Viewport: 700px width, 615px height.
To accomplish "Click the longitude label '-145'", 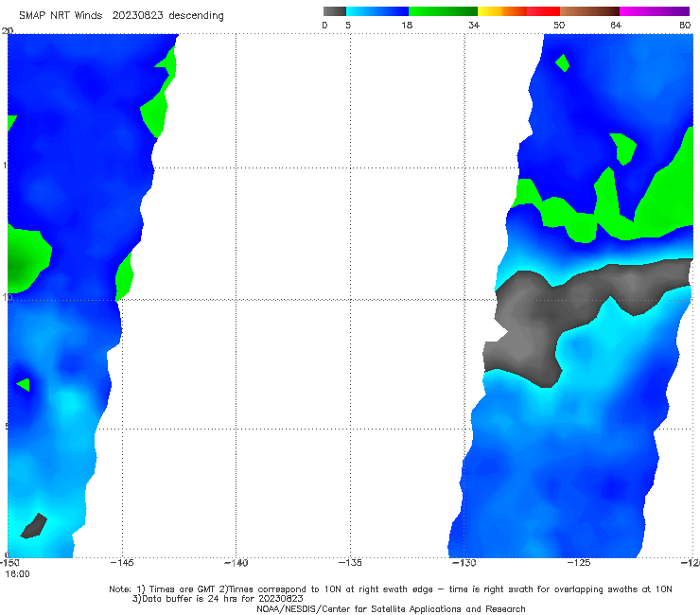I will (x=122, y=563).
